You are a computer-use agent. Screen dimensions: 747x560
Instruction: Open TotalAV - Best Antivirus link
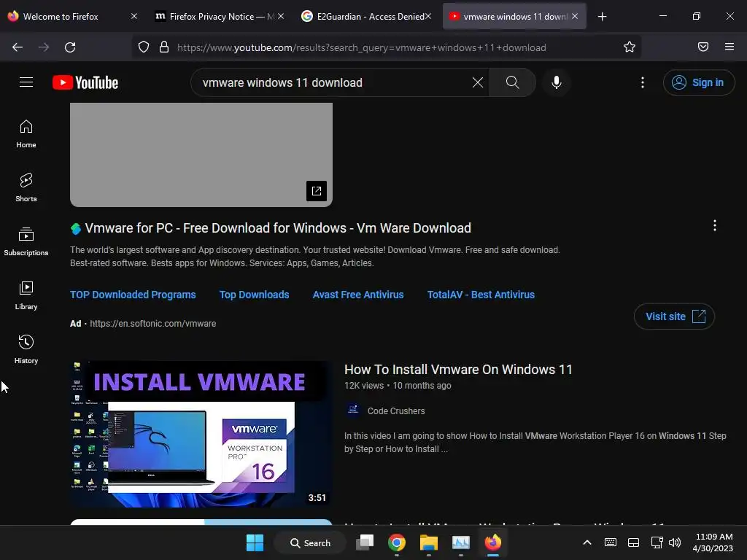pos(481,295)
